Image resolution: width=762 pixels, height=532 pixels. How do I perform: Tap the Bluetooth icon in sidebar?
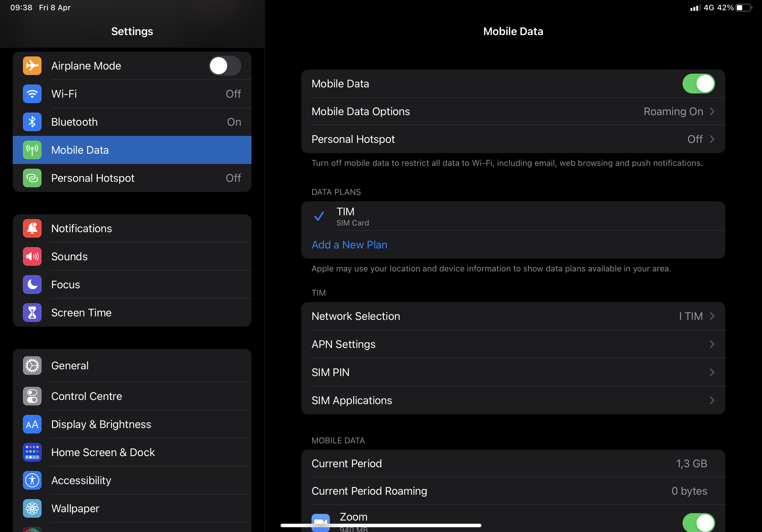(x=32, y=122)
